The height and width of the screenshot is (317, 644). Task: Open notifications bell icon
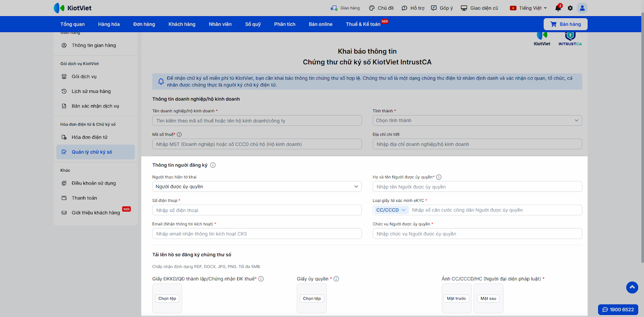[x=558, y=8]
